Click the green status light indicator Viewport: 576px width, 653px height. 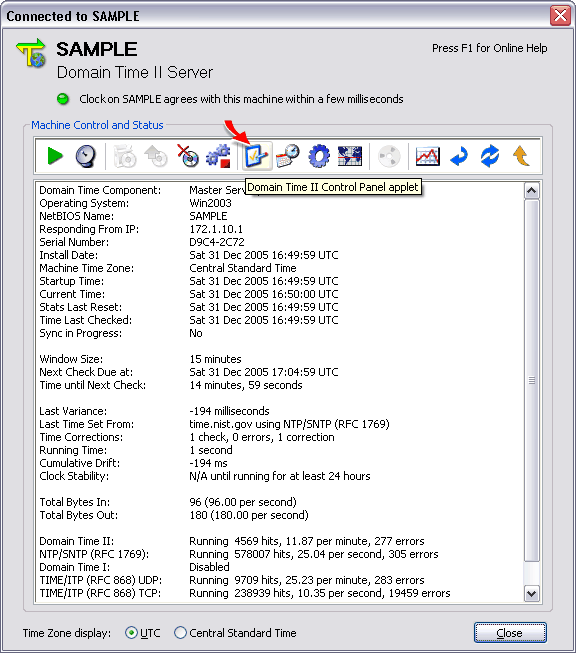pyautogui.click(x=63, y=99)
